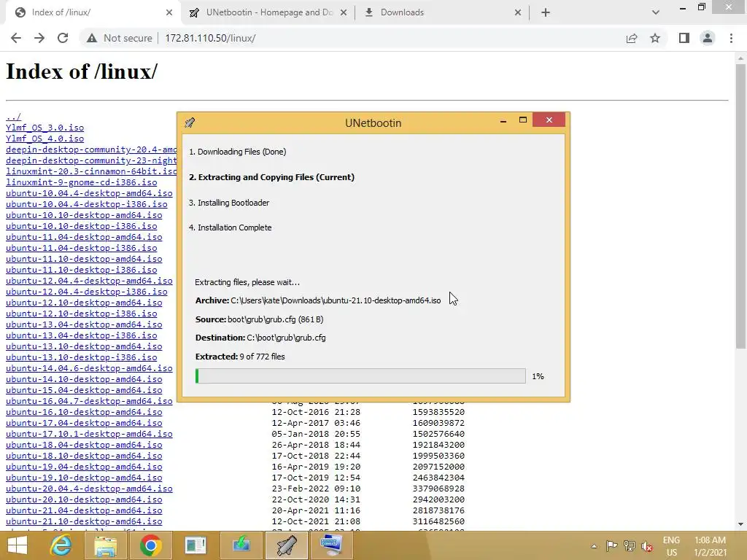This screenshot has height=560, width=747.
Task: Click the page vertical scrollbar thumb
Action: tap(740, 206)
